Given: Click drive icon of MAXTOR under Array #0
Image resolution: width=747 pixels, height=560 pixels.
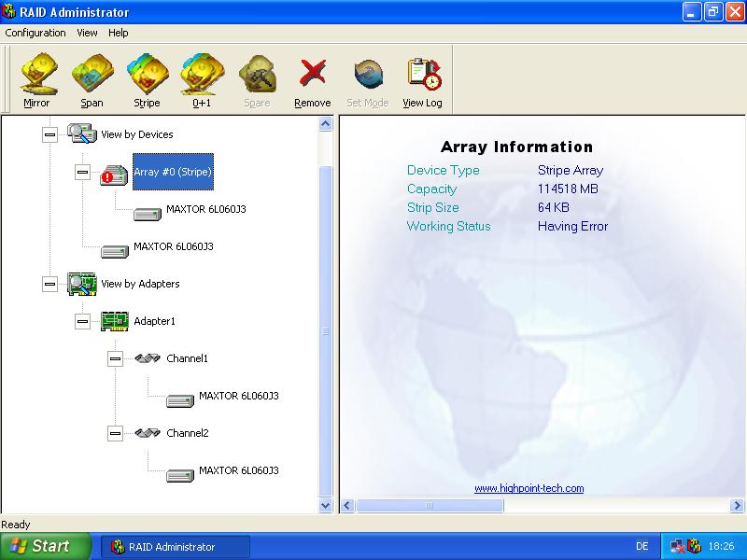Looking at the screenshot, I should [x=148, y=215].
